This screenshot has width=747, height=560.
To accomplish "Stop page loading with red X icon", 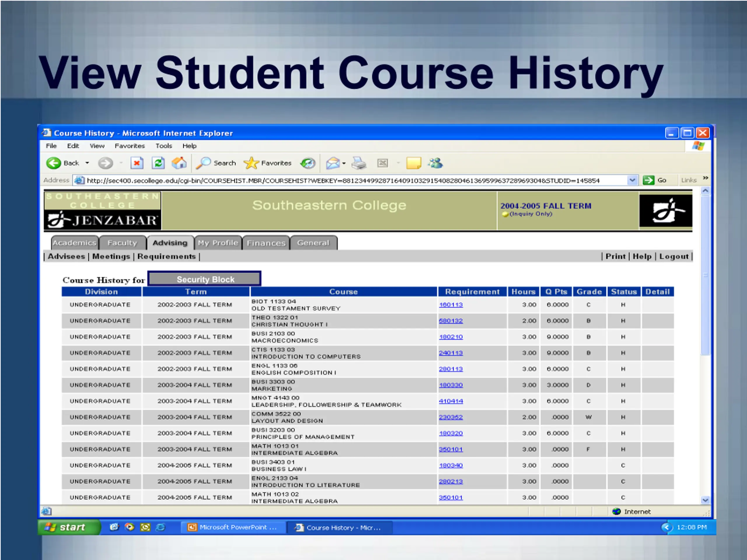I will (x=137, y=163).
